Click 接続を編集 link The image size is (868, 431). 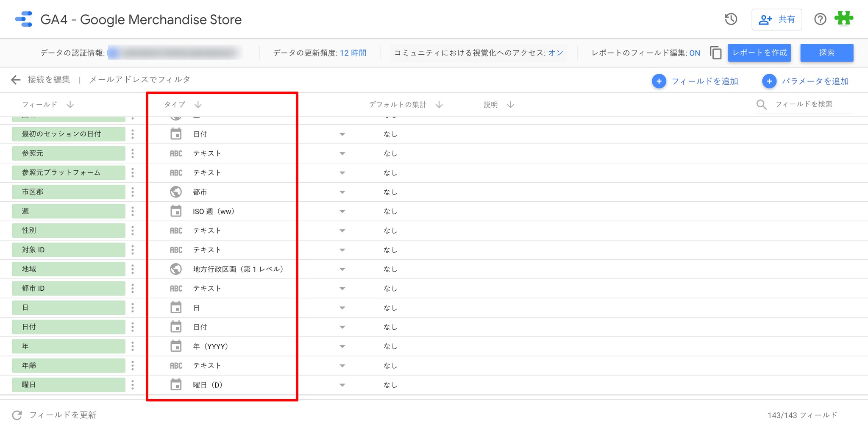pyautogui.click(x=49, y=80)
